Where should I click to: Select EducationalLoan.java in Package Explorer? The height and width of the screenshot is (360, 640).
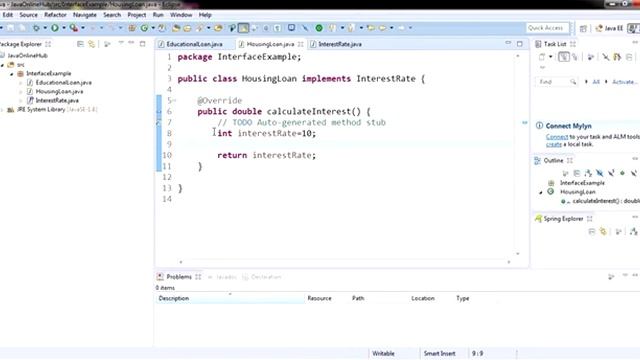tap(63, 82)
